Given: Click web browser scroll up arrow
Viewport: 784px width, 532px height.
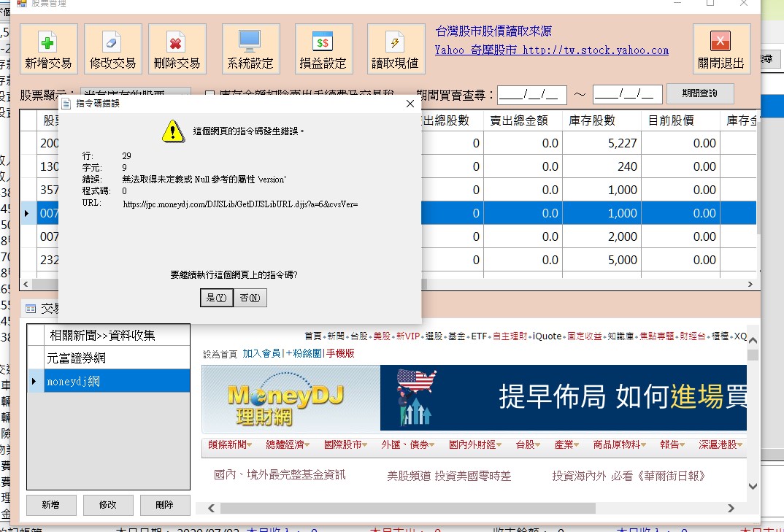Looking at the screenshot, I should click(x=753, y=341).
